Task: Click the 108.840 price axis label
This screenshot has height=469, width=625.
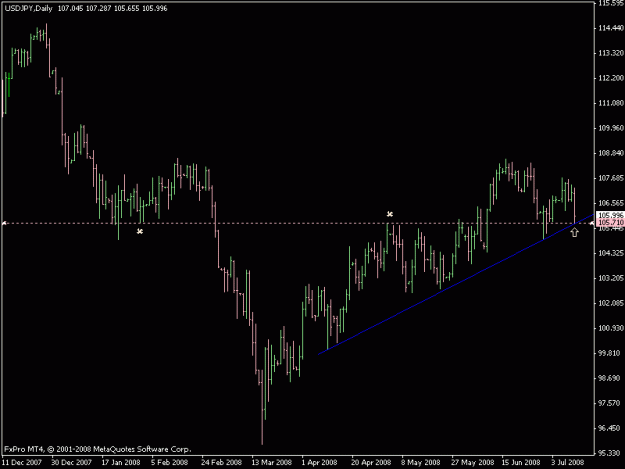Action: [611, 153]
